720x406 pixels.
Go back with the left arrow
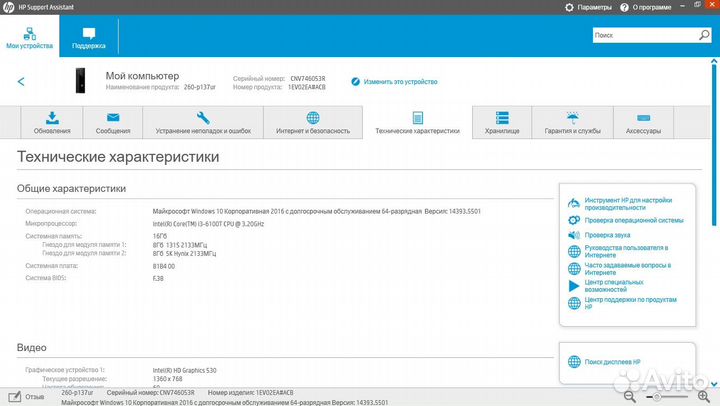[21, 82]
